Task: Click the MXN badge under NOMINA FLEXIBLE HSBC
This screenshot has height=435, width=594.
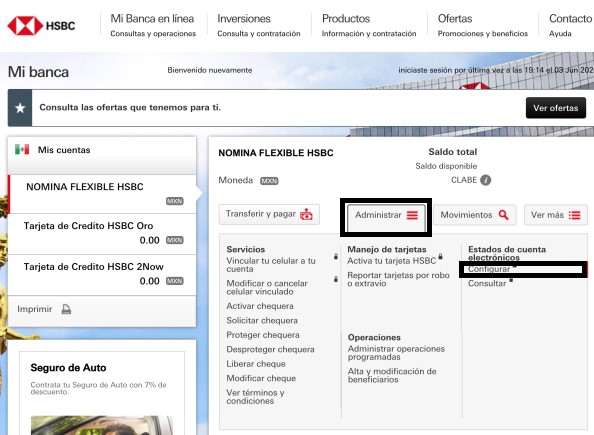Action: (175, 201)
